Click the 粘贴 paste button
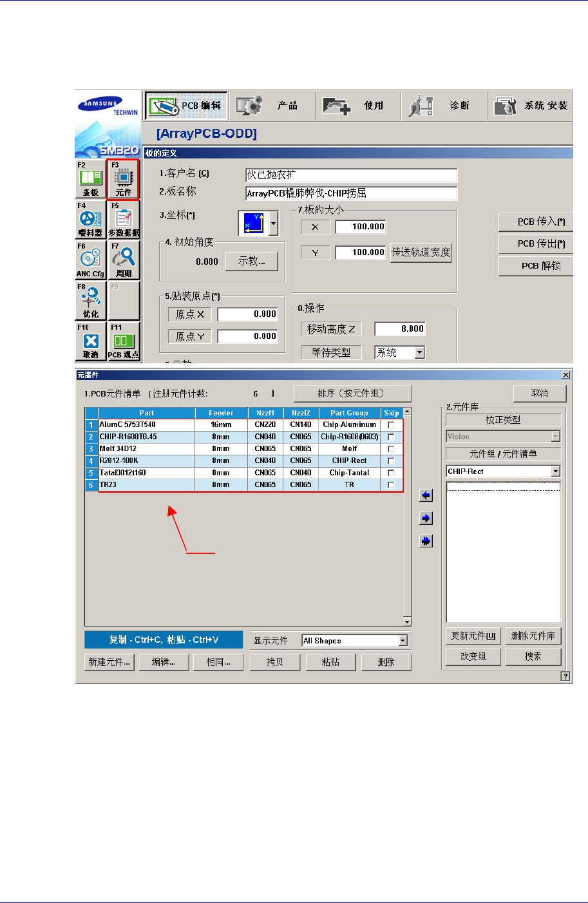588x903 pixels. click(x=330, y=662)
